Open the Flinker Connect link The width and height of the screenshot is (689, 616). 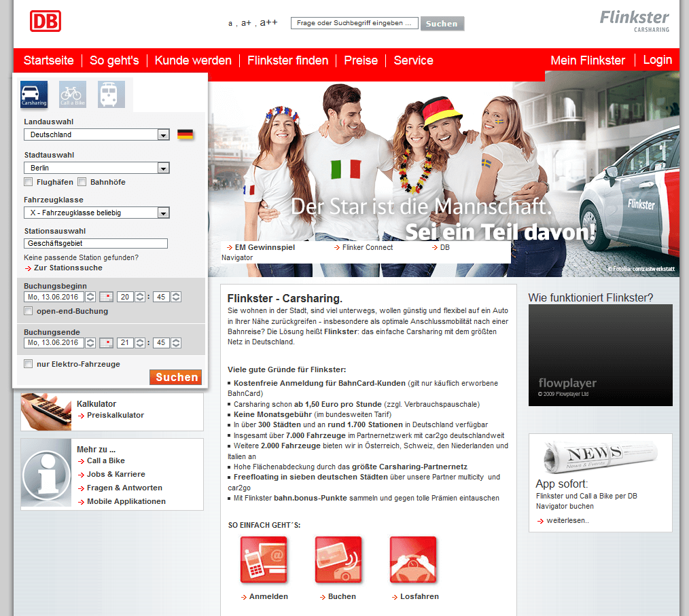click(x=368, y=248)
